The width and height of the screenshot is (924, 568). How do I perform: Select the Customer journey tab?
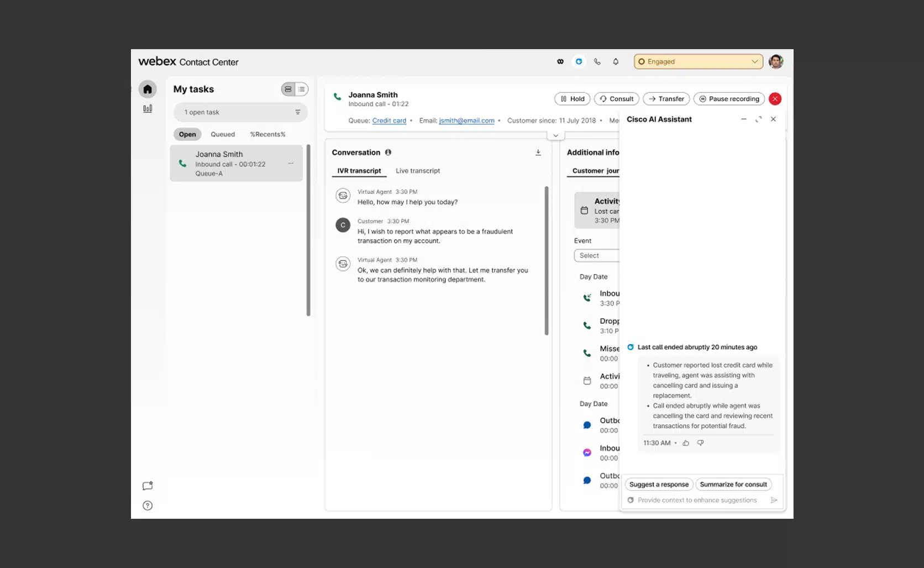coord(596,171)
